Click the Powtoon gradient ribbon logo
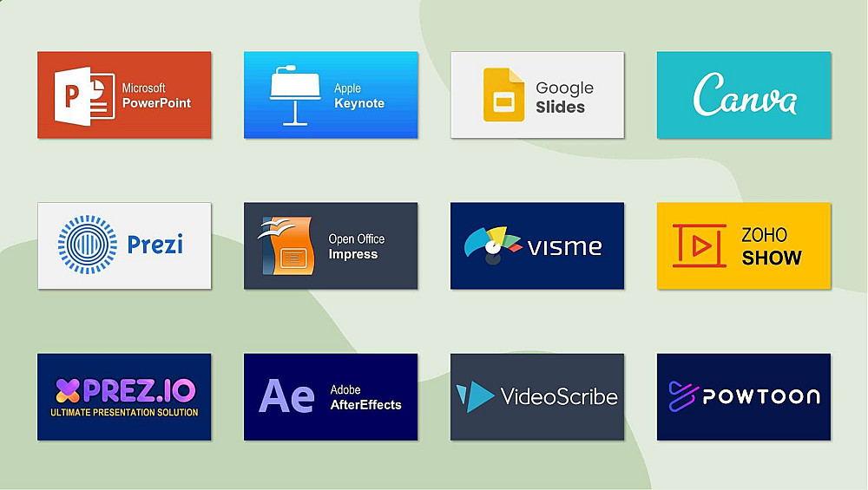868x490 pixels. click(683, 396)
